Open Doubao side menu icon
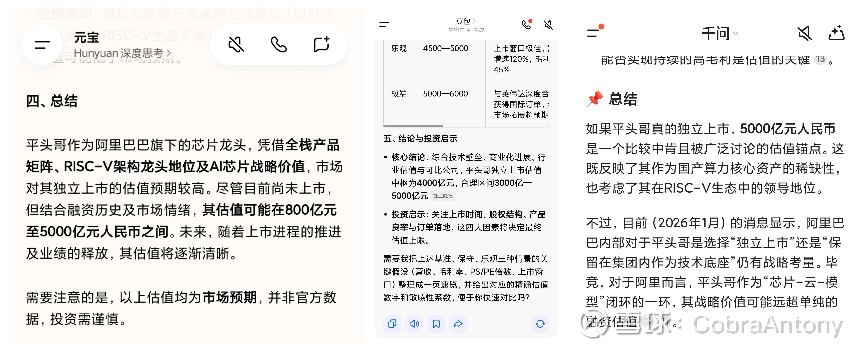 pyautogui.click(x=384, y=25)
